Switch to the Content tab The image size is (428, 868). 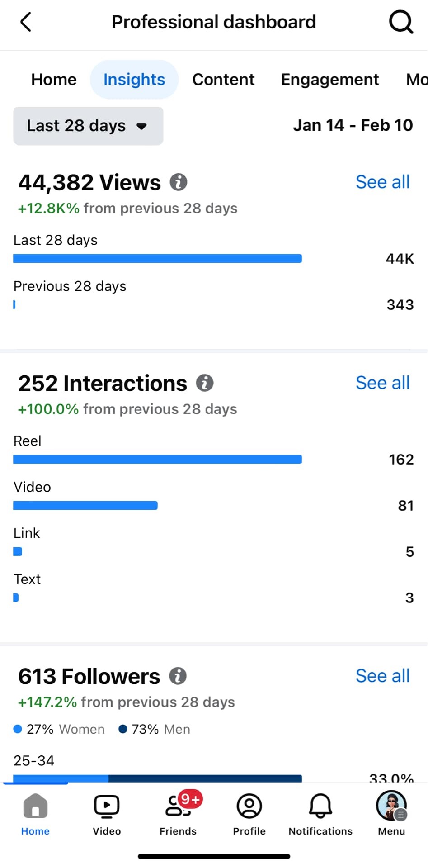tap(223, 80)
